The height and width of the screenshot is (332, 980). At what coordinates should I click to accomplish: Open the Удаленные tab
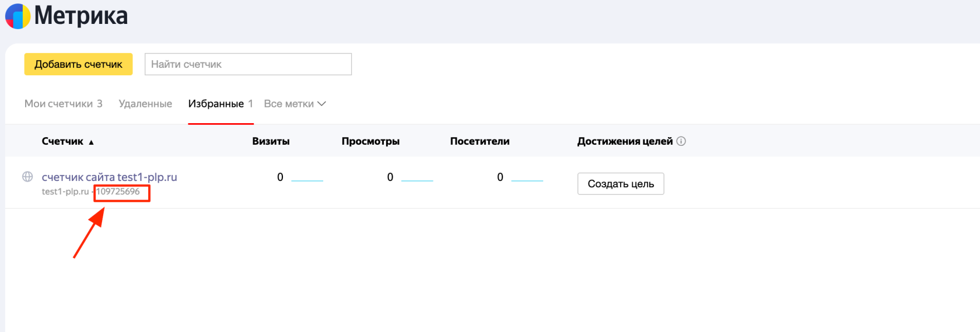[x=145, y=104]
